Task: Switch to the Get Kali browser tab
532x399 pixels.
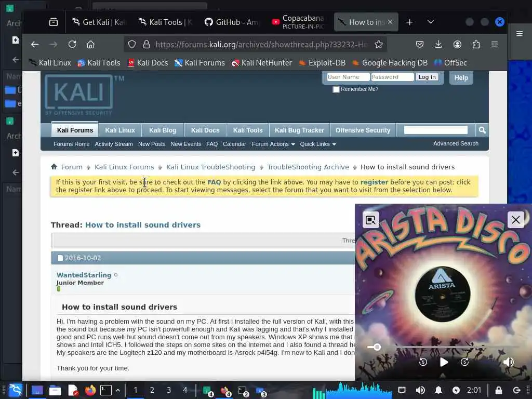Action: click(x=98, y=22)
